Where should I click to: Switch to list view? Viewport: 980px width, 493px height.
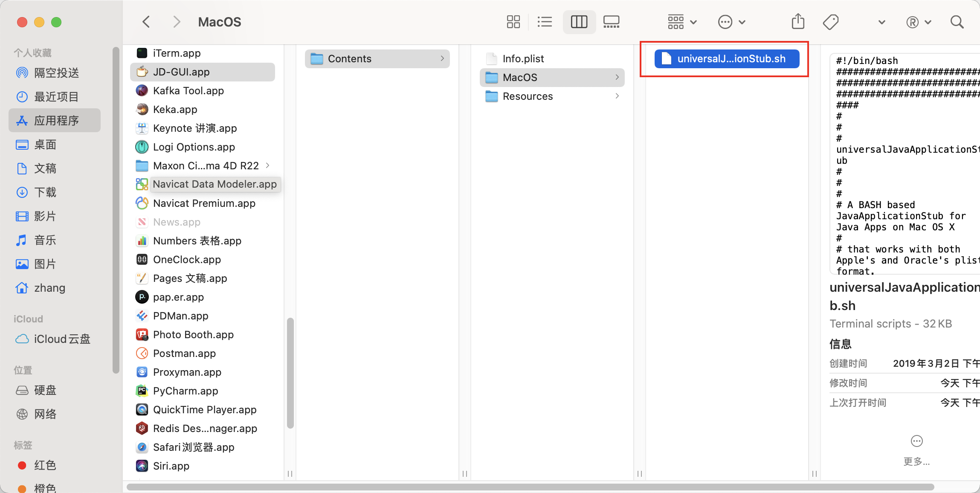545,22
